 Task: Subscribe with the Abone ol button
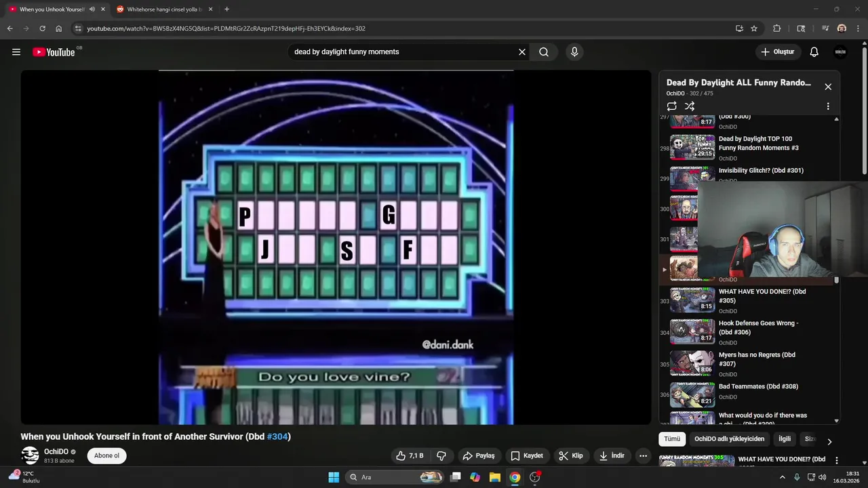click(106, 456)
